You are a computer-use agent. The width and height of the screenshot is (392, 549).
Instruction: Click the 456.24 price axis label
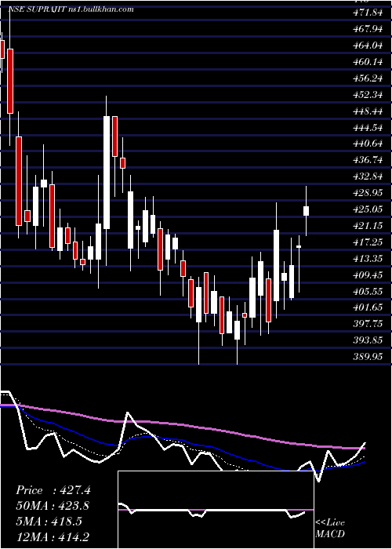pyautogui.click(x=368, y=78)
